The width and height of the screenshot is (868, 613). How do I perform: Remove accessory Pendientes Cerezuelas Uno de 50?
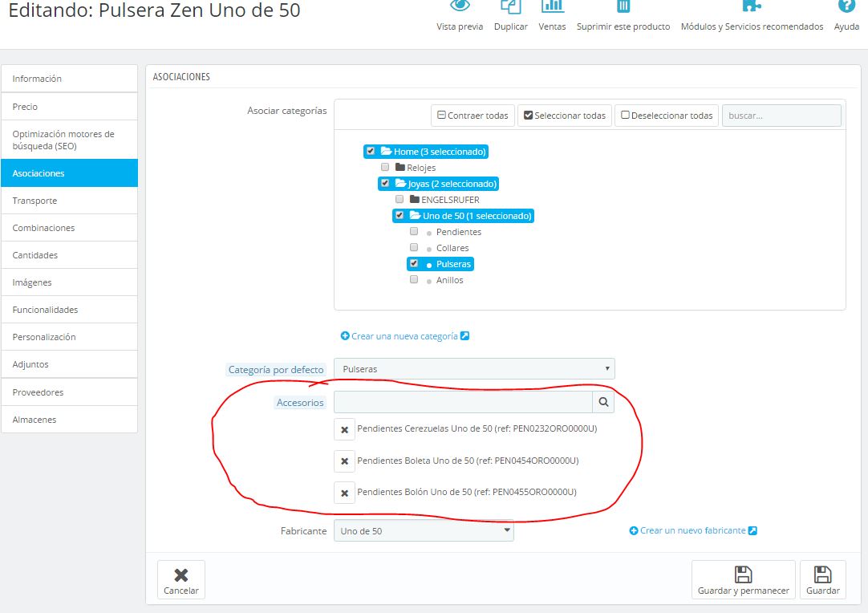tap(344, 430)
